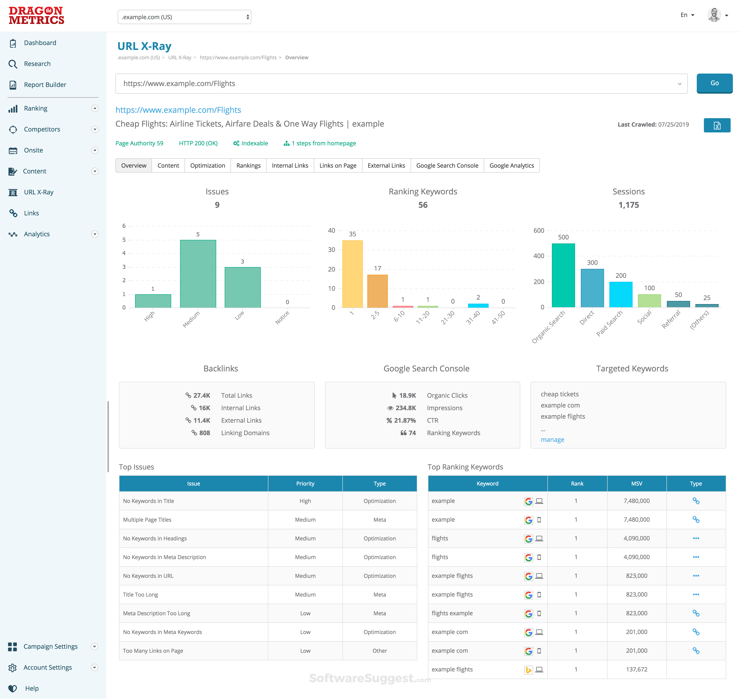This screenshot has height=700, width=740.
Task: Click the URL X-Ray sidebar icon
Action: (13, 193)
